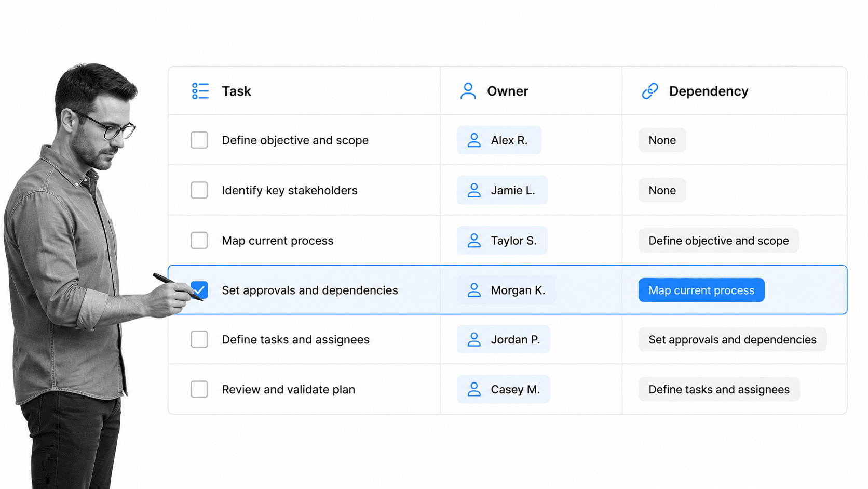
Task: Select the Define tasks and assignees task name
Action: 295,340
